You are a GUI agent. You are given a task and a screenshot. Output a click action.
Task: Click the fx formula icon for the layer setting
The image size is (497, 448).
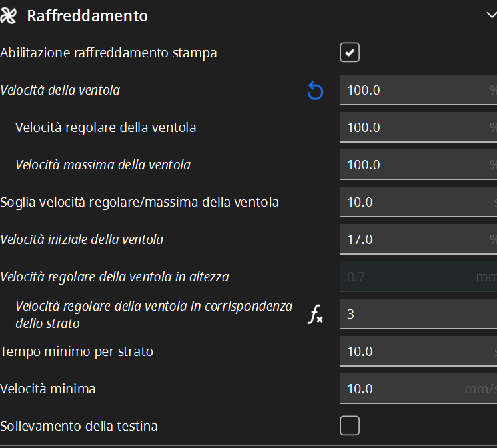pos(315,315)
